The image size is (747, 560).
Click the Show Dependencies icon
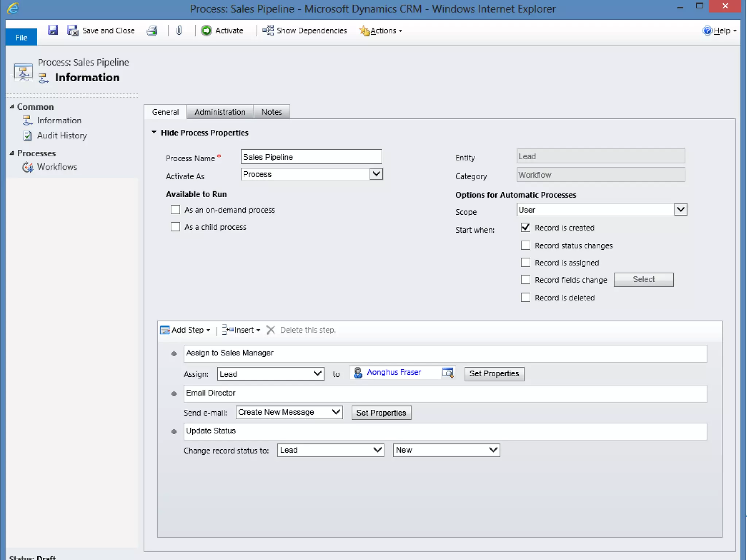(x=268, y=31)
